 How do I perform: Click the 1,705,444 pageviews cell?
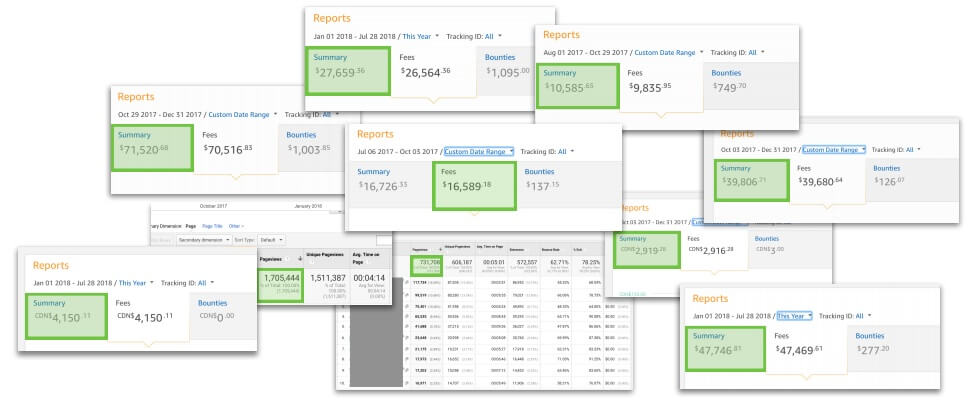point(280,284)
